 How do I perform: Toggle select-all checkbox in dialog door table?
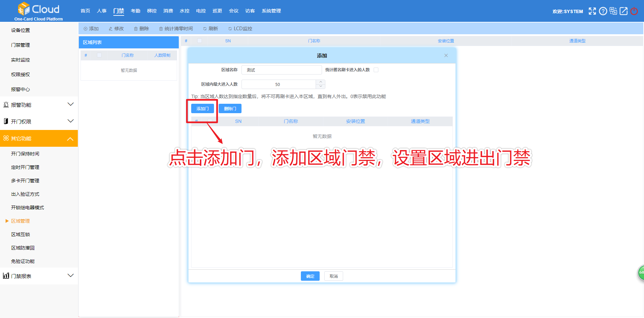pyautogui.click(x=210, y=121)
